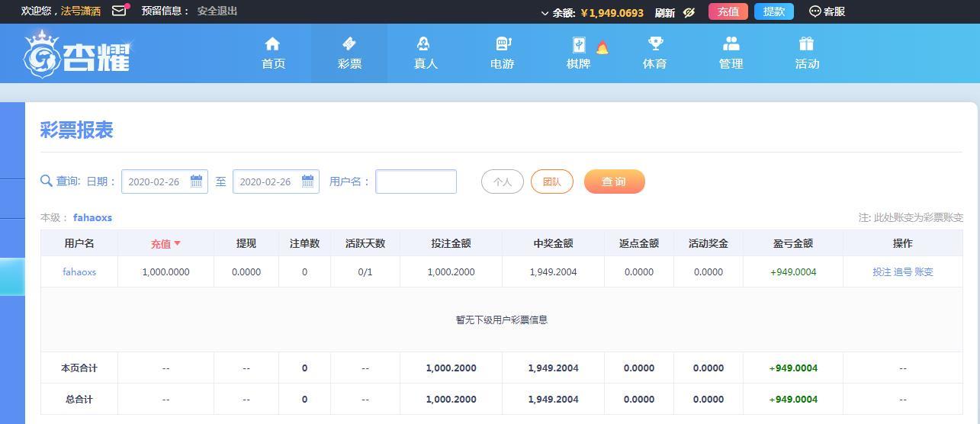The width and height of the screenshot is (980, 424).
Task: Open the mail envelope icon
Action: click(119, 11)
